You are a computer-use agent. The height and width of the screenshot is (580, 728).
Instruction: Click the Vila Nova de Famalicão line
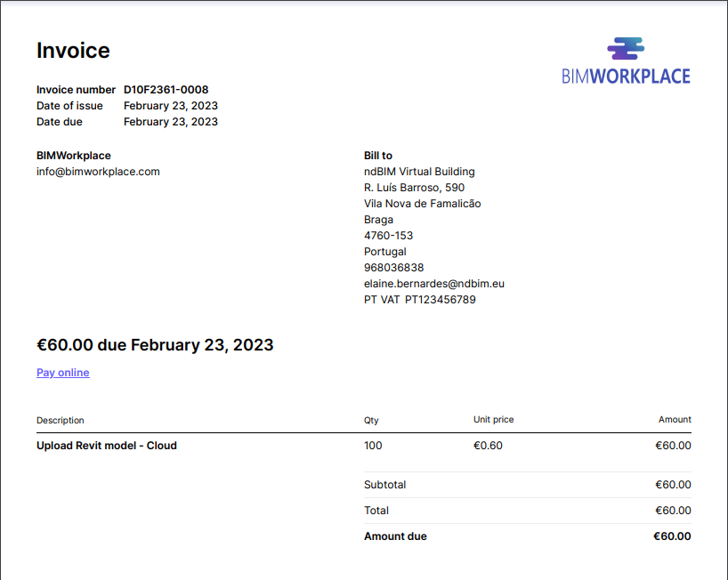[423, 204]
